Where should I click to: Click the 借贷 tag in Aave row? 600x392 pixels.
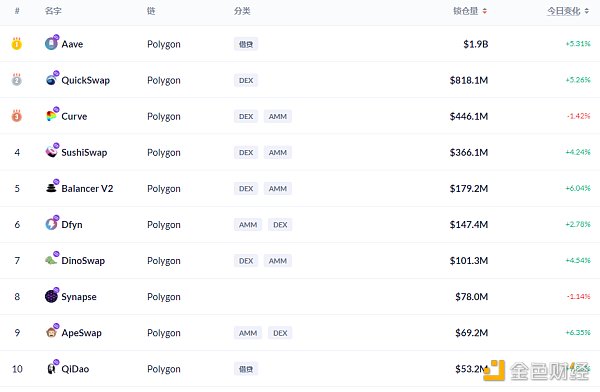click(246, 44)
